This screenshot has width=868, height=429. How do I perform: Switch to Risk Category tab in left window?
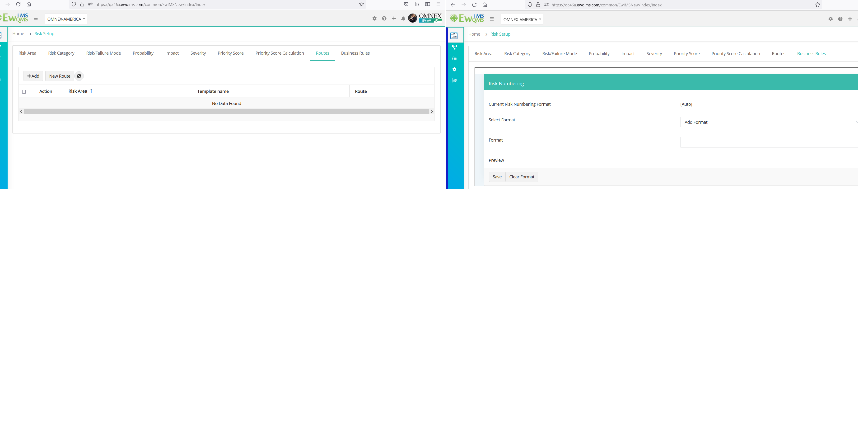point(61,53)
